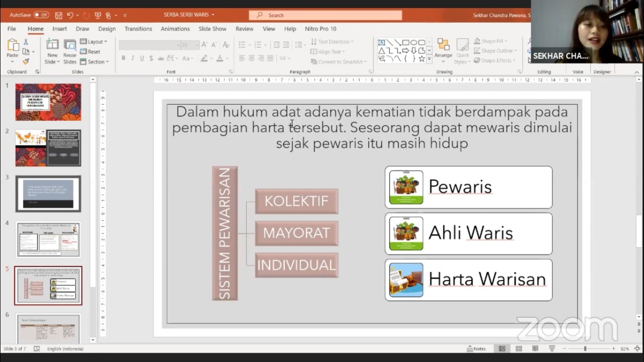The width and height of the screenshot is (644, 362).
Task: Select the text box shape tool
Action: pyautogui.click(x=381, y=42)
